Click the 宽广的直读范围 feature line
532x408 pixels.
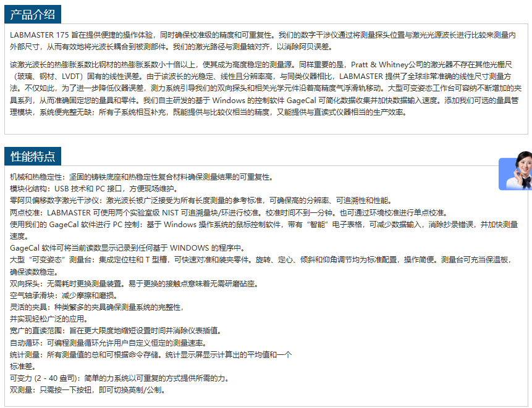click(116, 331)
